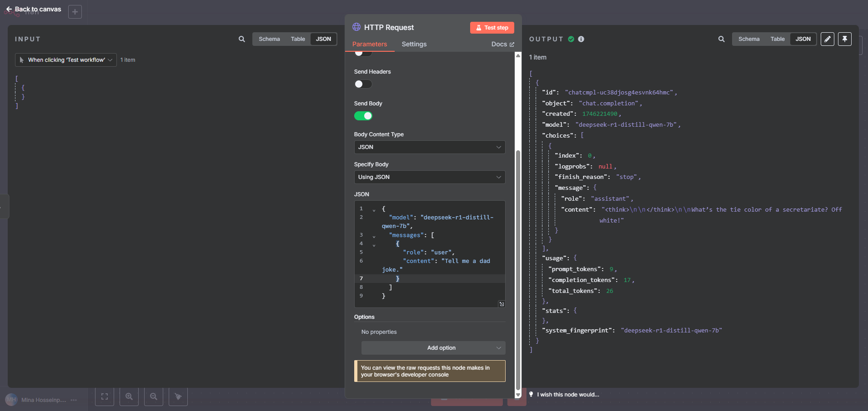Image resolution: width=868 pixels, height=411 pixels.
Task: Open search in the INPUT panel
Action: pyautogui.click(x=241, y=39)
